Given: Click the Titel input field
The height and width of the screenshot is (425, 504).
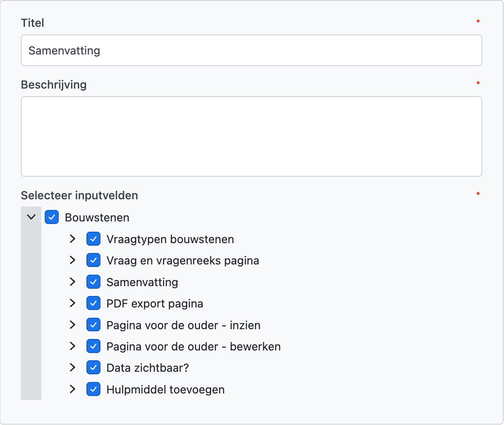Looking at the screenshot, I should pos(251,50).
